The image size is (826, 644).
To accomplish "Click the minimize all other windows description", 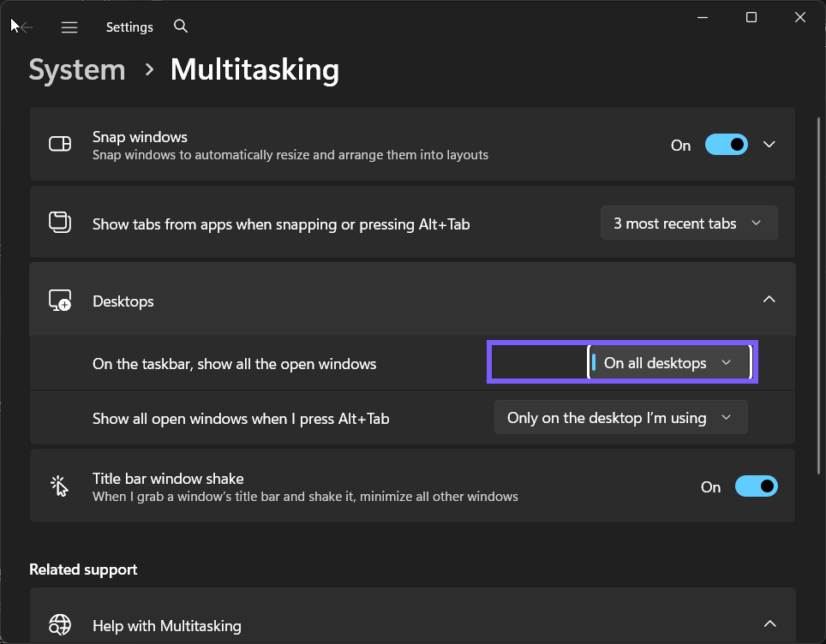I will point(305,497).
